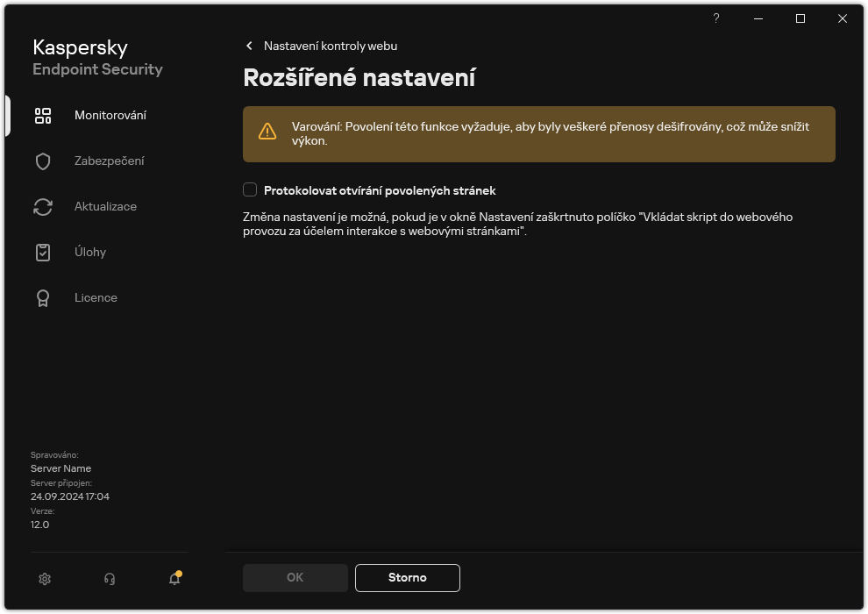Image resolution: width=868 pixels, height=614 pixels.
Task: Open application settings gear icon
Action: tap(44, 579)
